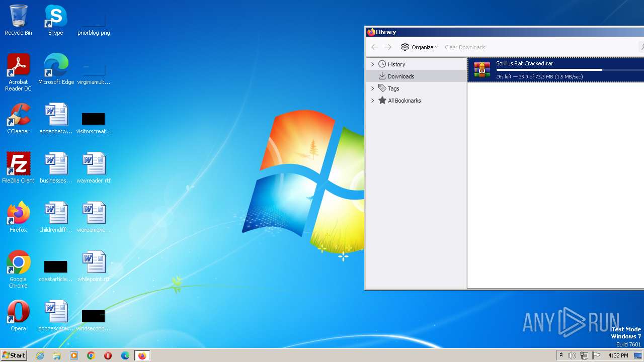Open the Start menu

(14, 355)
